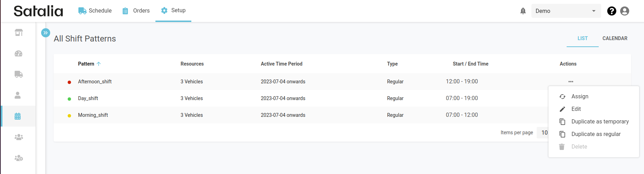Screen dimensions: 644x174
Task: Open actions menu for Afternoon_shift row
Action: 570,82
